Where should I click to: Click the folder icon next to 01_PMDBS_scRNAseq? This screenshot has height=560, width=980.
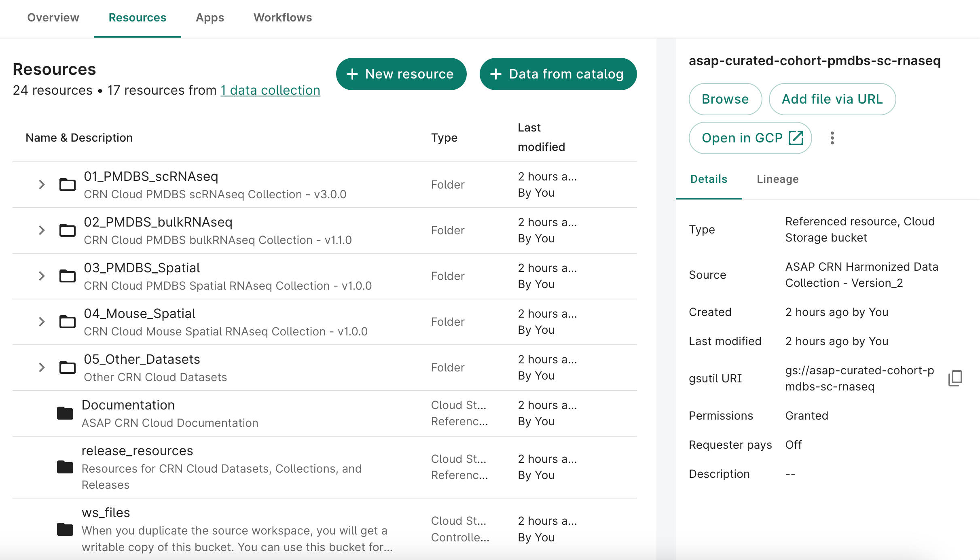(68, 185)
